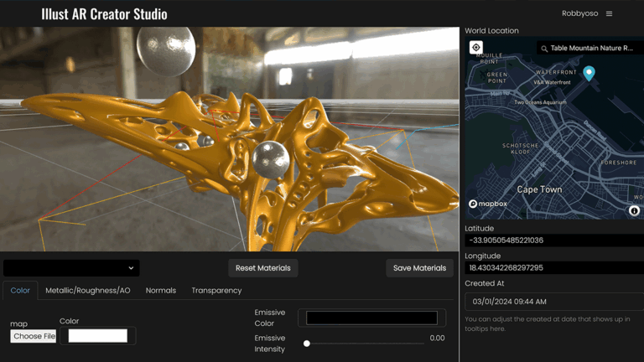Click the large silver sphere in viewport
The height and width of the screenshot is (362, 644).
point(166,51)
